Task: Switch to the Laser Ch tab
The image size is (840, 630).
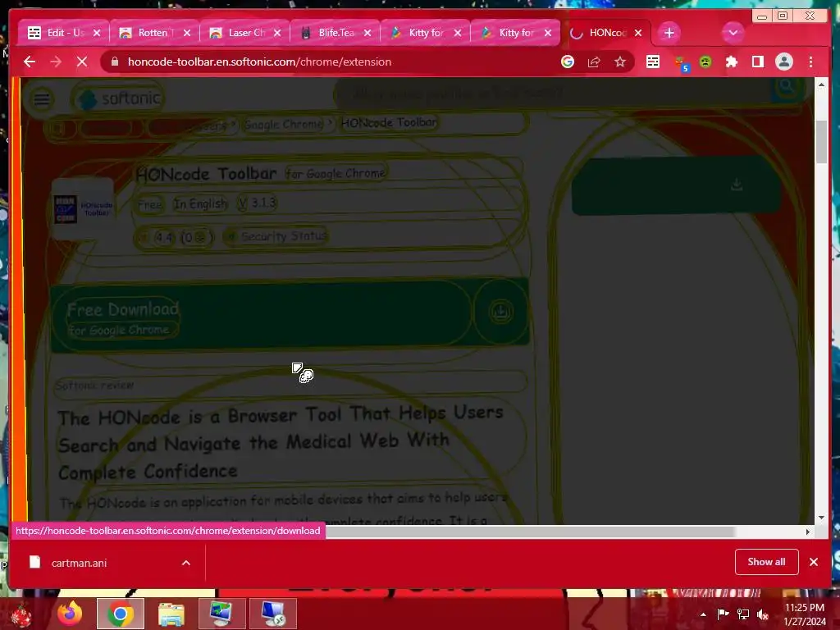Action: 244,33
